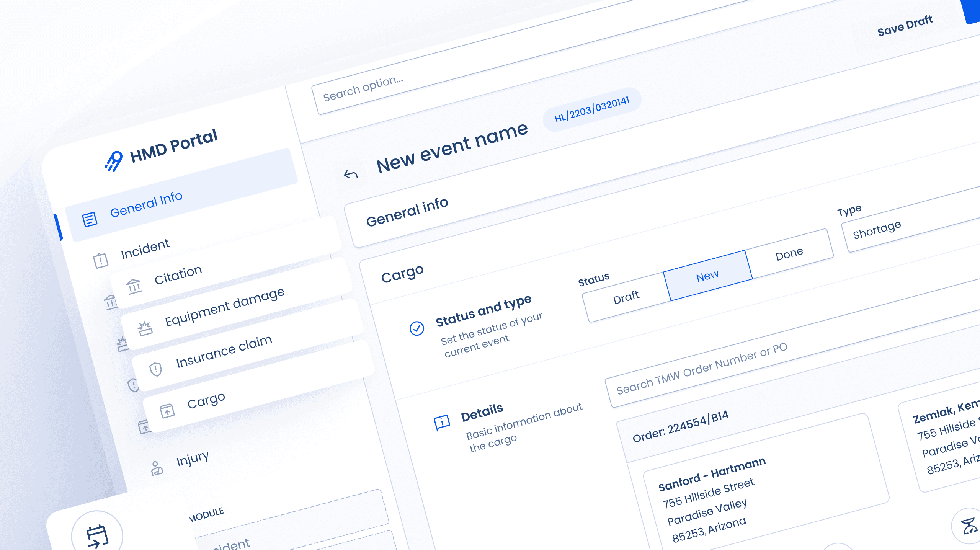Select Insurance claim in the sidebar
Screen dimensions: 980x550
tap(224, 351)
